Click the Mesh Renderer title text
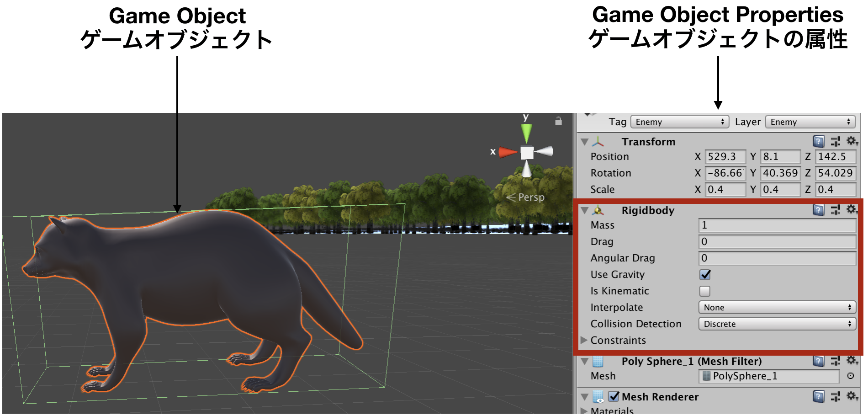Viewport: 868px width, 416px height. (660, 397)
